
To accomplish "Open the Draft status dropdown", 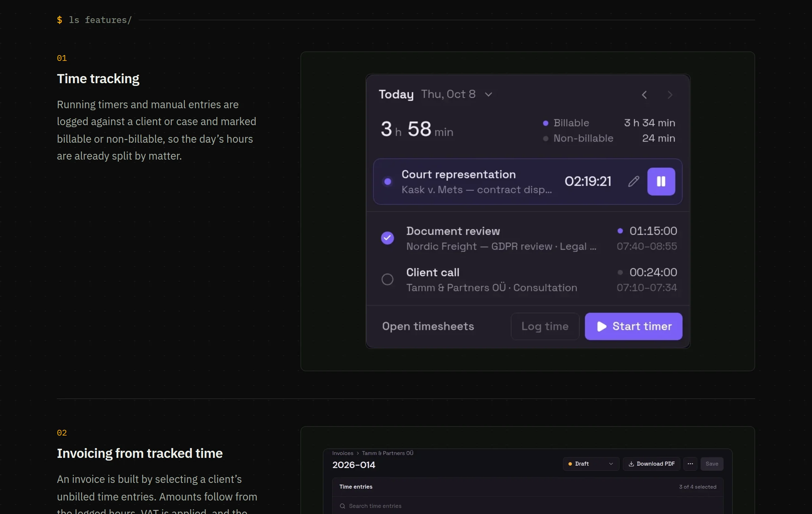I will tap(591, 464).
